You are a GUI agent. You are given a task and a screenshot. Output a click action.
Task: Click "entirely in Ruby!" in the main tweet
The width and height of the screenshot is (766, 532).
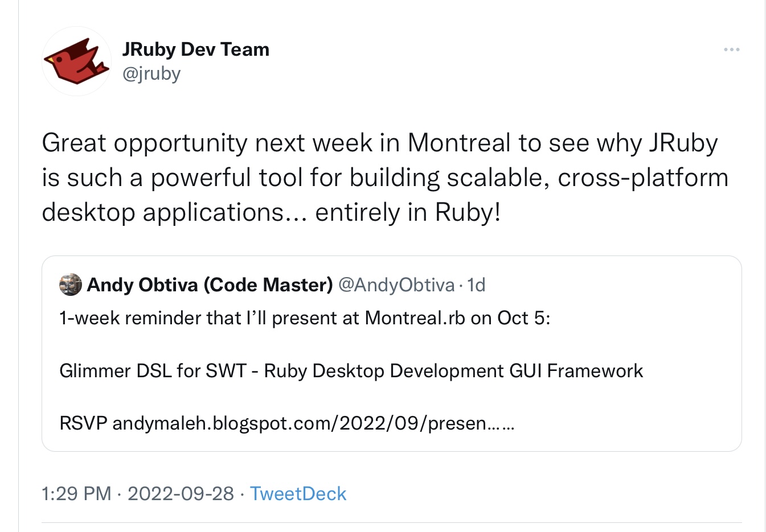pyautogui.click(x=408, y=212)
